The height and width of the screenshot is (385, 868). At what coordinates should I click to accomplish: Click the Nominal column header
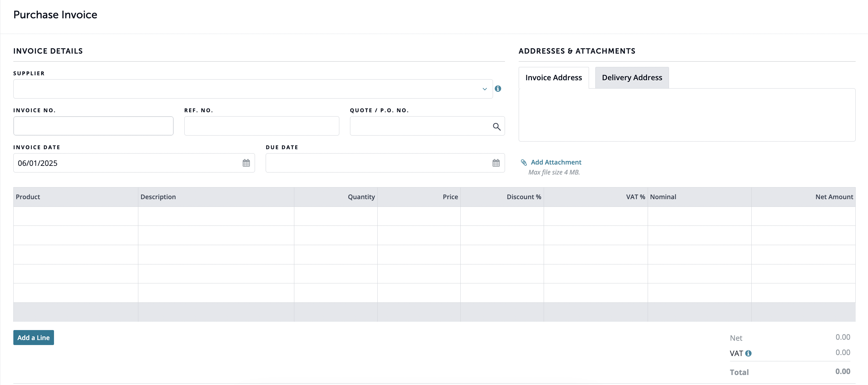(x=700, y=197)
